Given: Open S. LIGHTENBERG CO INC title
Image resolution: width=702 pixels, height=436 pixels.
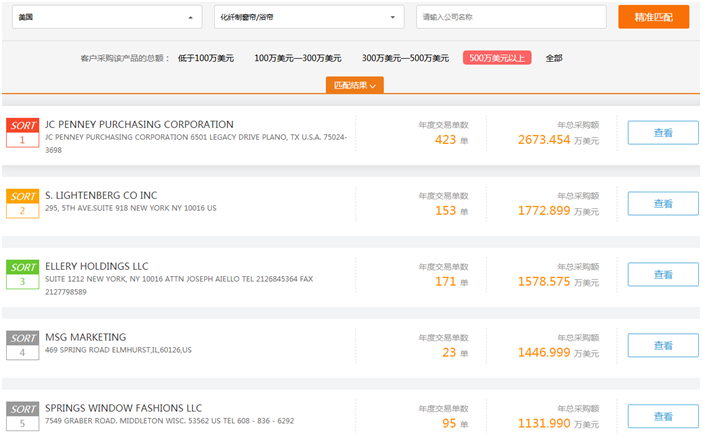Looking at the screenshot, I should 101,196.
